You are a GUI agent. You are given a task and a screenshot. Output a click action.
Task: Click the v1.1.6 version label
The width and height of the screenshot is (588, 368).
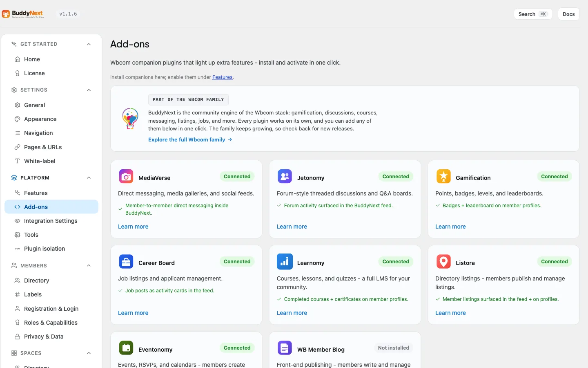click(x=68, y=14)
